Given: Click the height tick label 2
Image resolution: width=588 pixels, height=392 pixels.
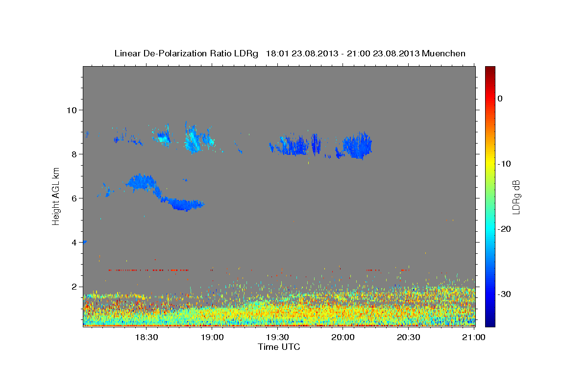Looking at the screenshot, I should click(x=74, y=286).
